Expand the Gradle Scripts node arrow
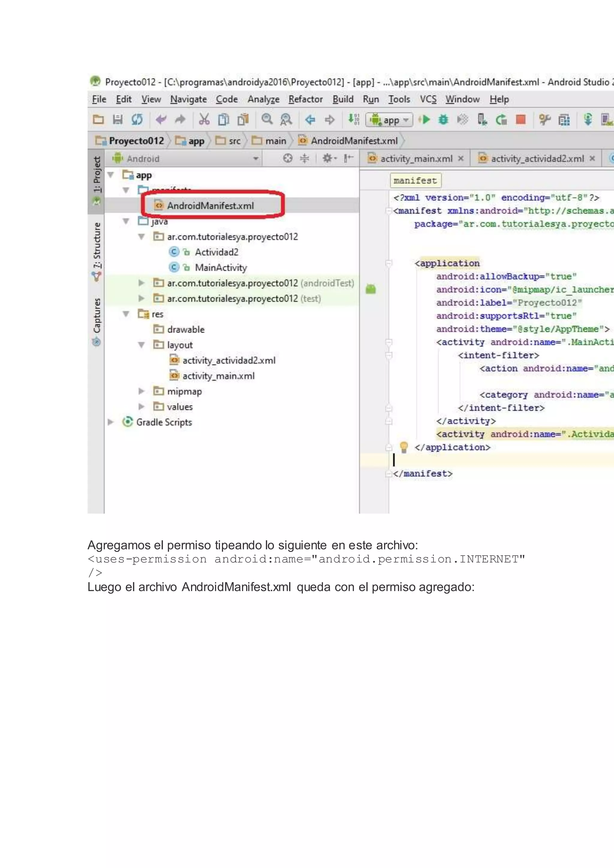Viewport: 614px width, 868px height. (111, 422)
